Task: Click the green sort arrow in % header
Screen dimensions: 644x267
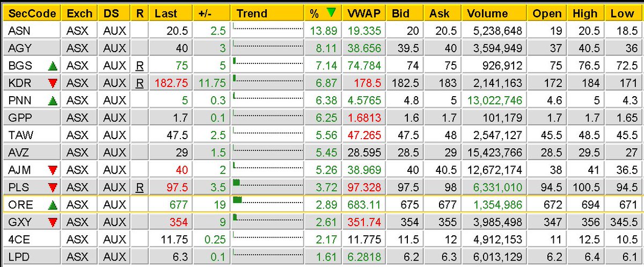Action: 331,13
